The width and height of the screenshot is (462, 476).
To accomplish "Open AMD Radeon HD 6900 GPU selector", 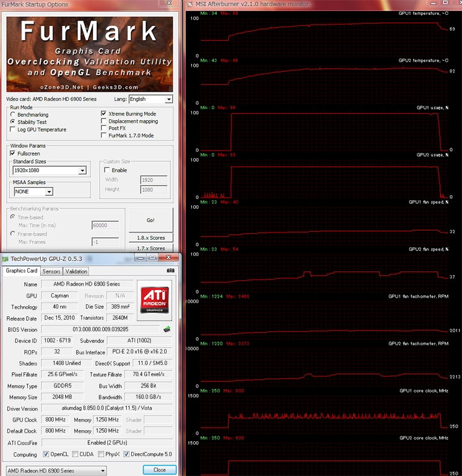I will coord(56,470).
